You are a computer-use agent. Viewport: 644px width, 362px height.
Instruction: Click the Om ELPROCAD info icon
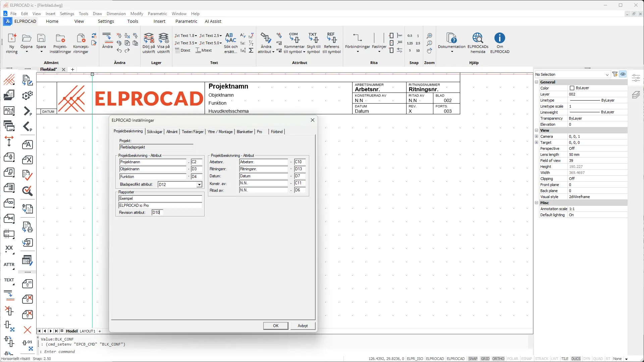pos(499,38)
